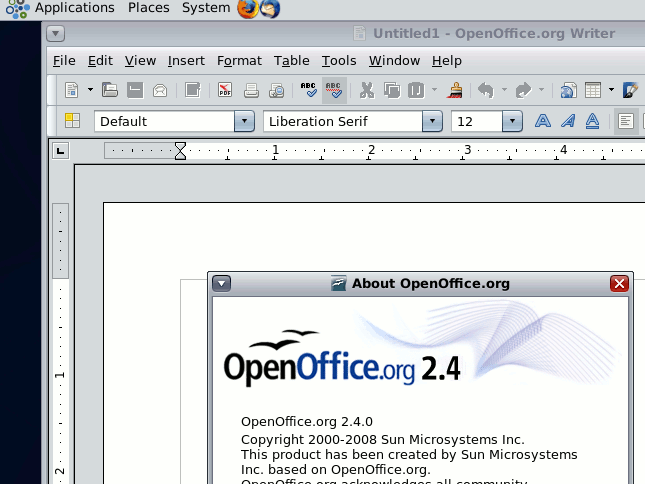This screenshot has width=645, height=484.
Task: Open the Help menu
Action: pyautogui.click(x=447, y=61)
